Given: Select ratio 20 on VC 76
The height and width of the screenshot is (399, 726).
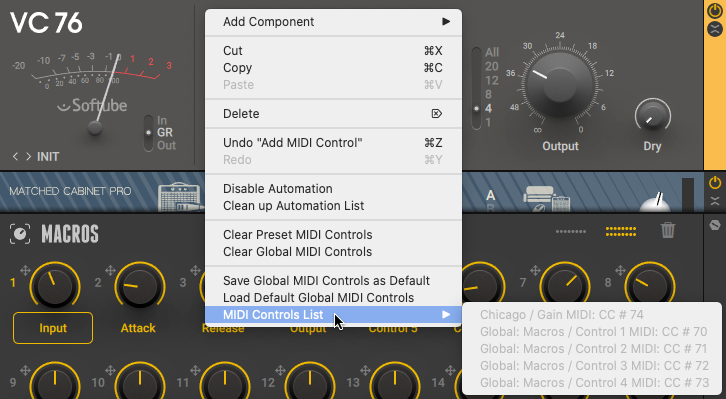Looking at the screenshot, I should [492, 67].
